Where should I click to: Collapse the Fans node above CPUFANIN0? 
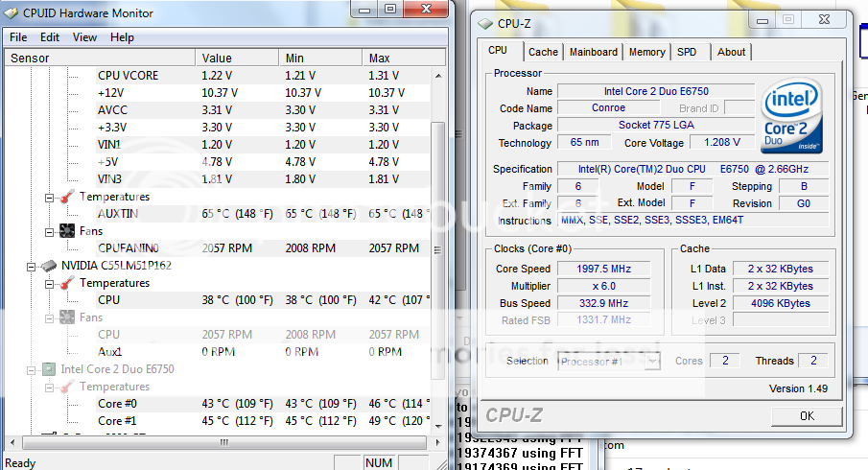pos(49,231)
